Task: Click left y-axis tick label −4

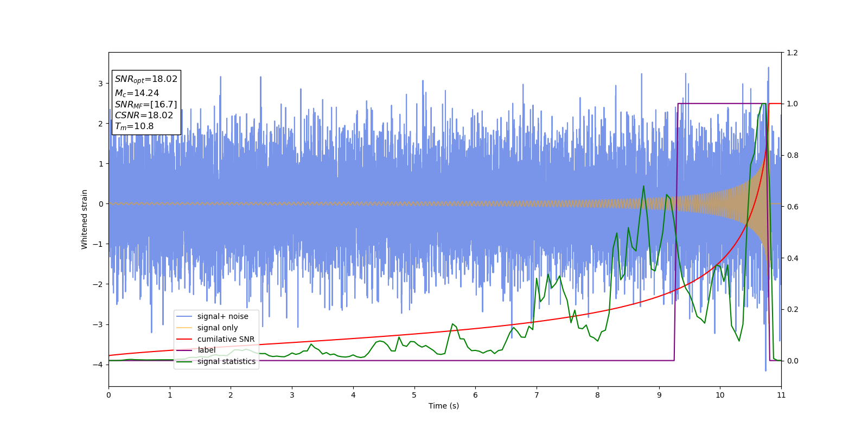Action: (98, 365)
